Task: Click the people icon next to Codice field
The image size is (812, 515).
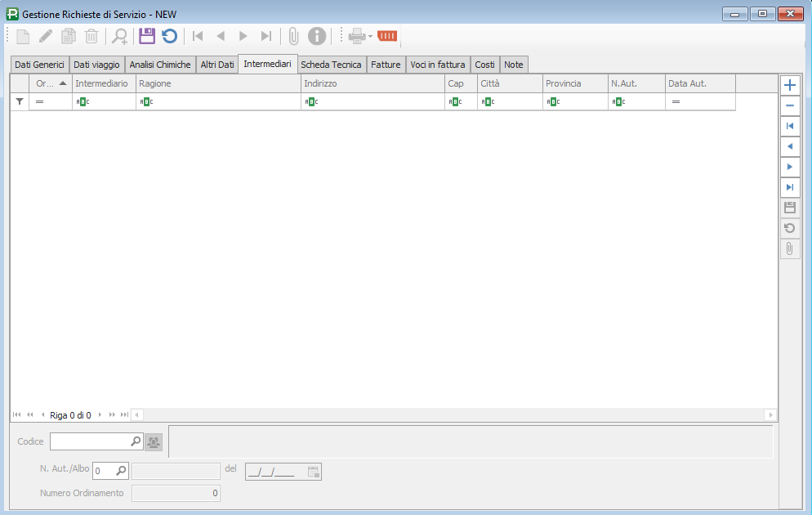Action: (x=154, y=442)
